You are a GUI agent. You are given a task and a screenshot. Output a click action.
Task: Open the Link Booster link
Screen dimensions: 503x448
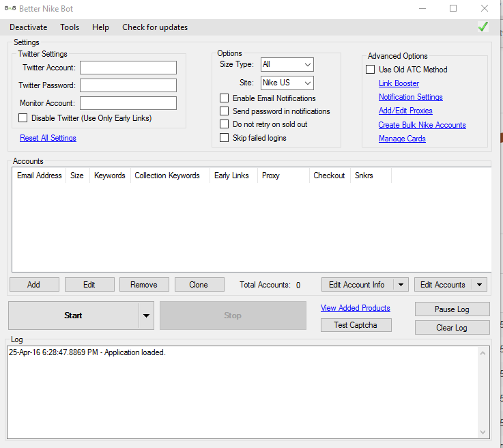coord(399,83)
